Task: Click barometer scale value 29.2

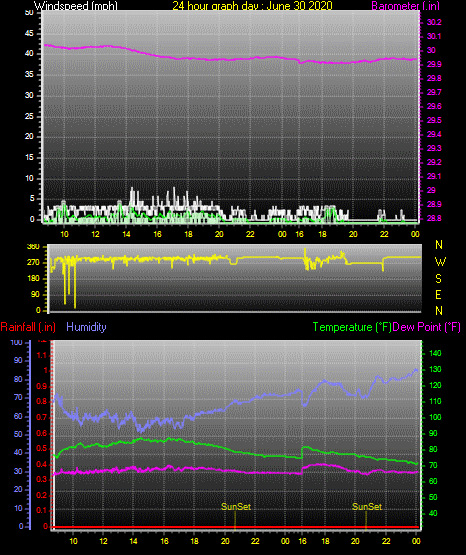Action: 434,162
